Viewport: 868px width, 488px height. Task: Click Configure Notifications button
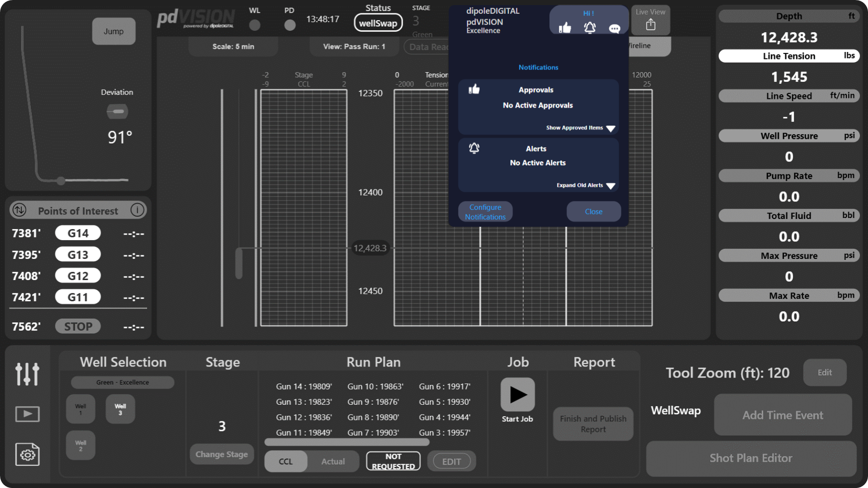[x=485, y=212]
